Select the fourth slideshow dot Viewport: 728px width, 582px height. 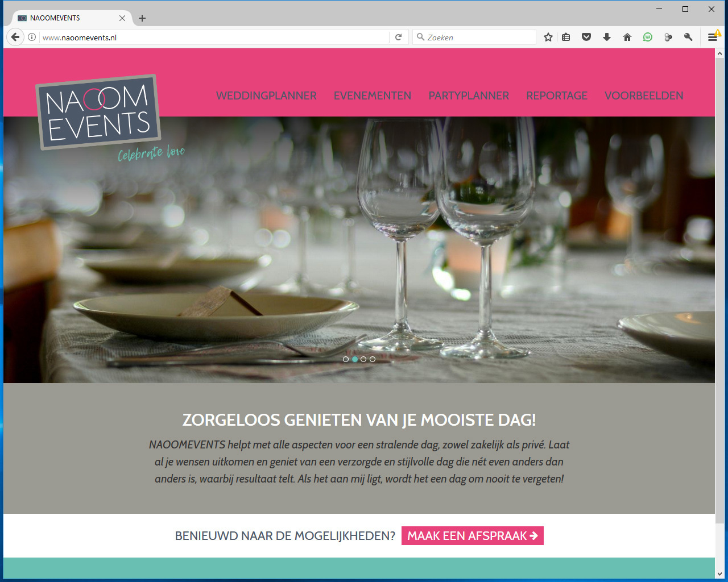[373, 359]
